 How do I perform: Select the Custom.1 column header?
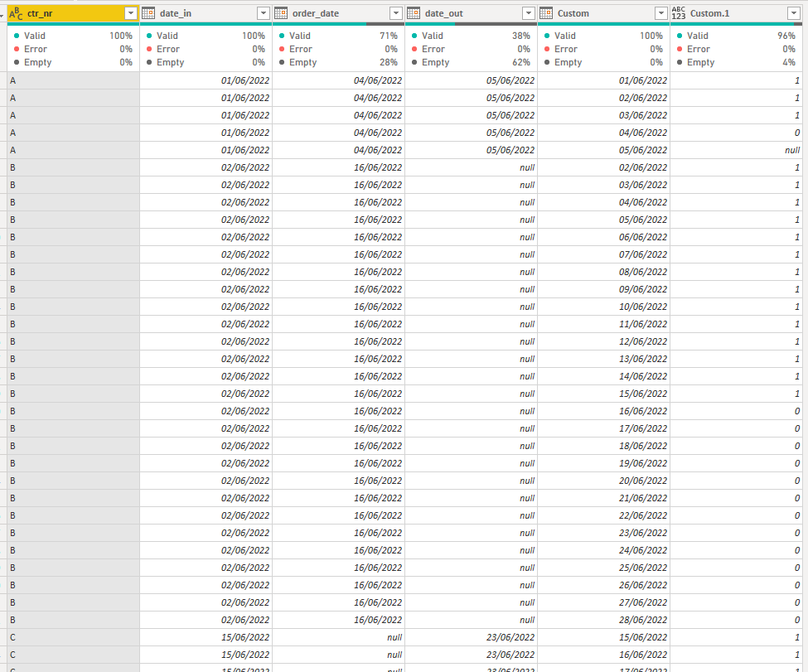coord(736,13)
